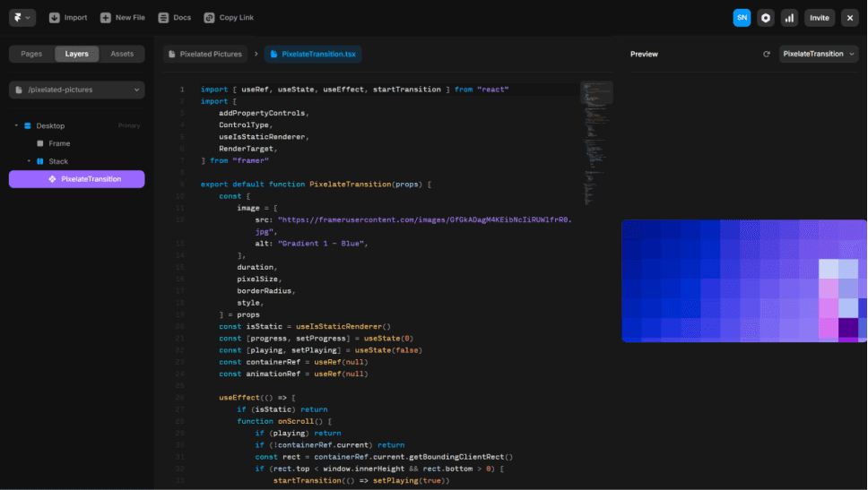Viewport: 868px width, 490px height.
Task: Open settings circle icon in top bar
Action: [x=766, y=18]
